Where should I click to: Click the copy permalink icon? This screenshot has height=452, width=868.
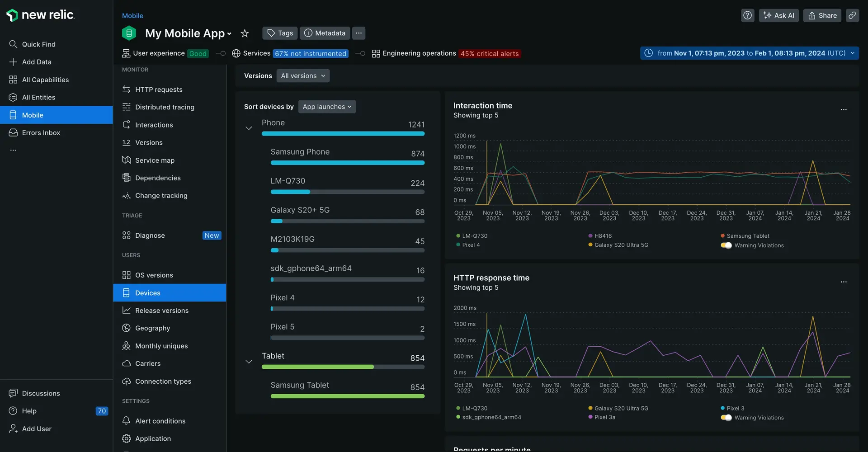tap(852, 15)
